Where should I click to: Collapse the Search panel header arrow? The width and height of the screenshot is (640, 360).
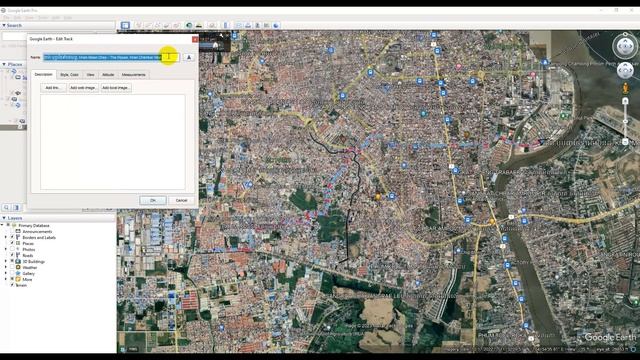[x=4, y=25]
